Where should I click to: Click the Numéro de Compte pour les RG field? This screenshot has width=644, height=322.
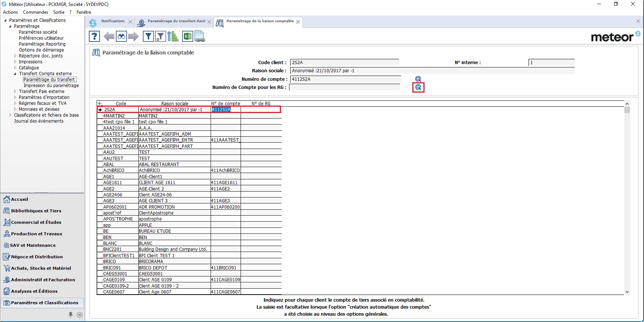[345, 87]
